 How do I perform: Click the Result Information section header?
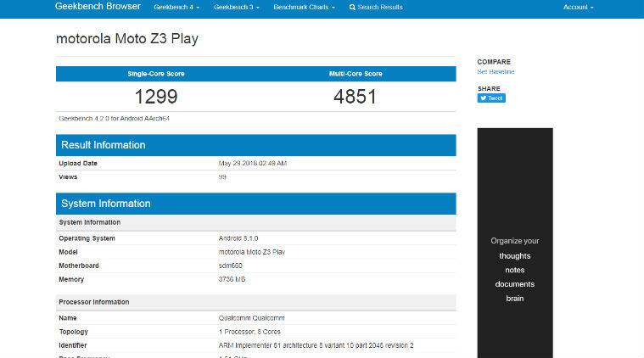[256, 145]
